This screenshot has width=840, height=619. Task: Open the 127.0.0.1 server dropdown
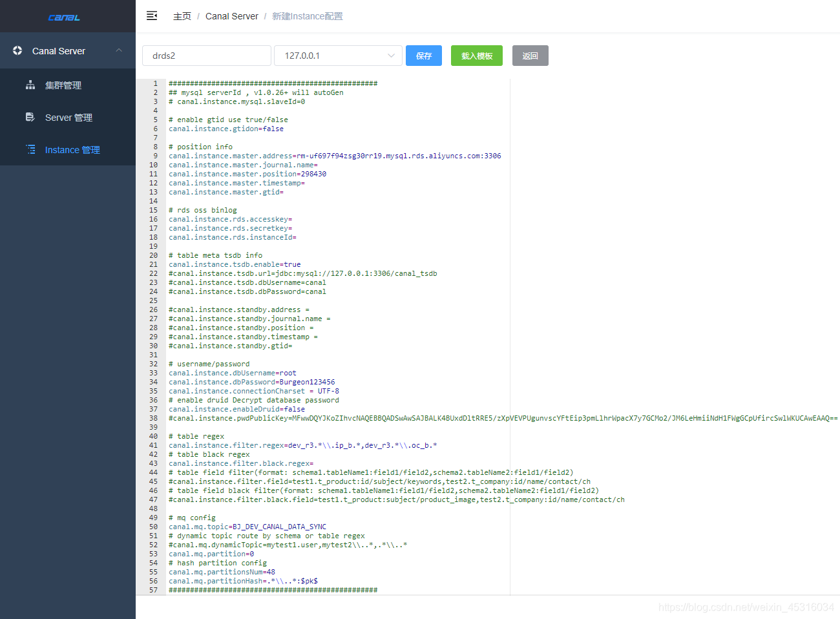[x=339, y=56]
